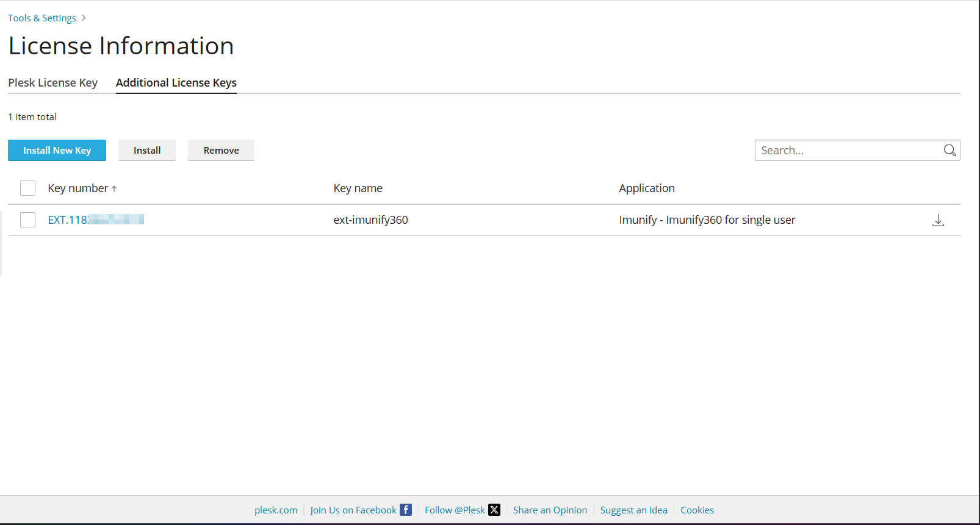Check the EXT.118 key row checkbox
This screenshot has width=980, height=525.
[x=27, y=220]
